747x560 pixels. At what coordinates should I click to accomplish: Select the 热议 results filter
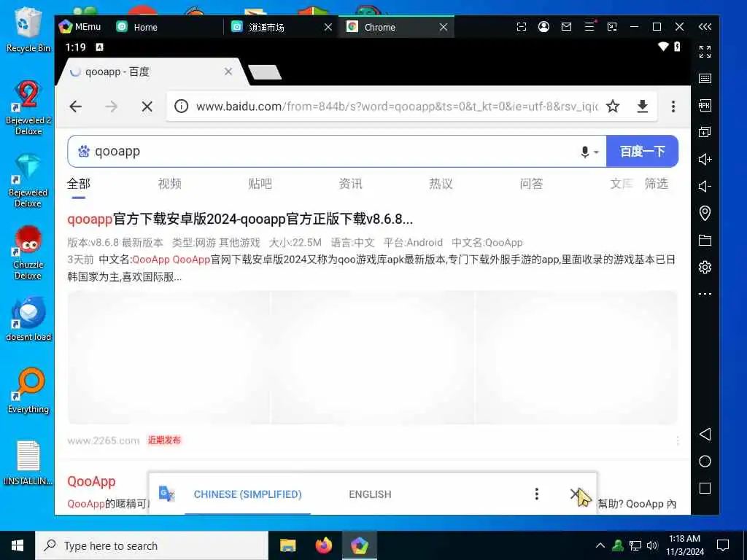click(441, 184)
